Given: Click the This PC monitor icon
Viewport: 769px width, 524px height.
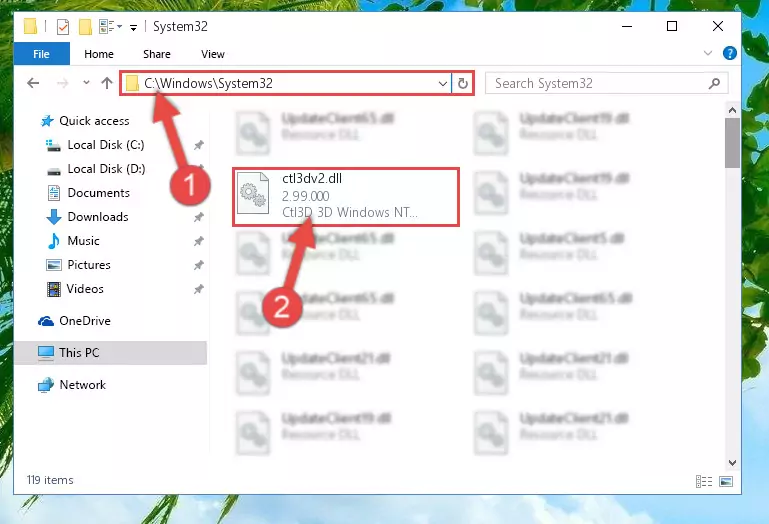Looking at the screenshot, I should 46,353.
